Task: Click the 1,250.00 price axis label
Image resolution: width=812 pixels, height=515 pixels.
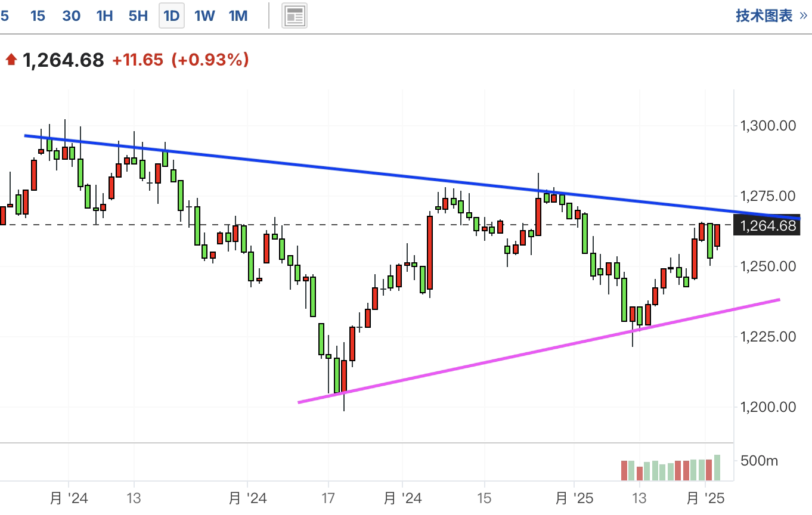Action: (x=768, y=266)
